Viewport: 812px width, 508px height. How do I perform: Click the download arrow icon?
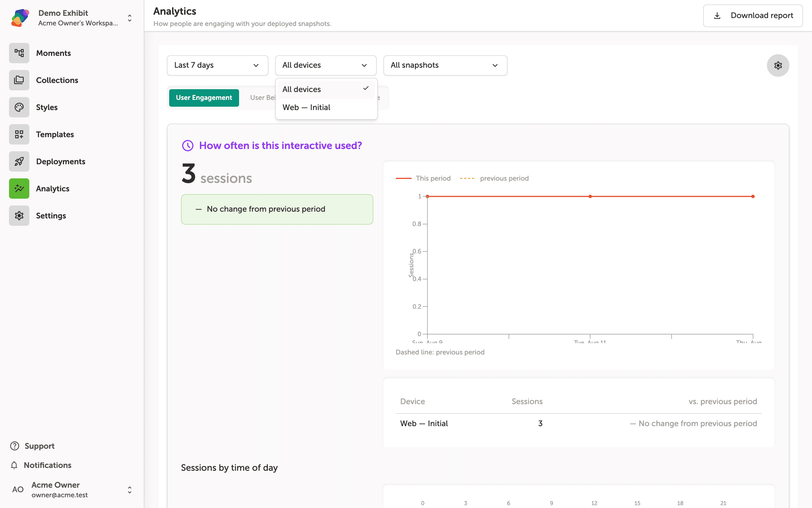tap(717, 16)
